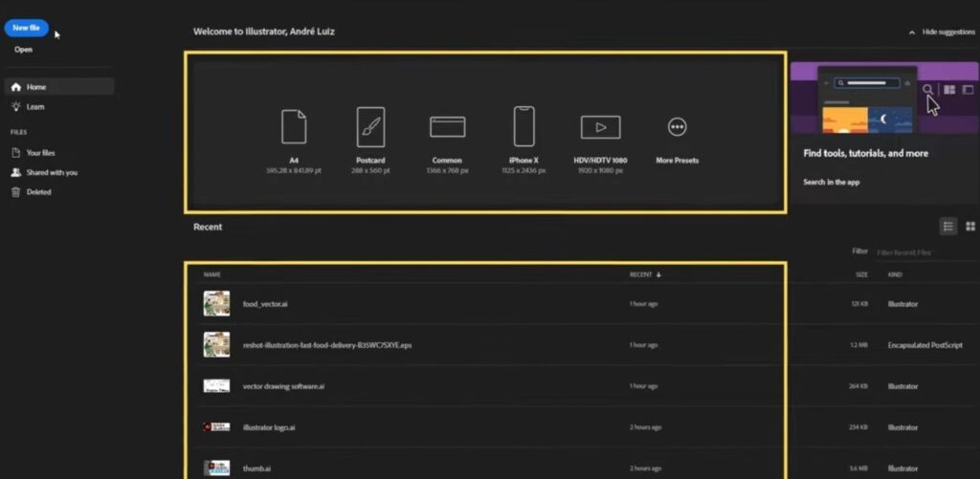Viewport: 980px width, 479px height.
Task: Click the Home house icon
Action: click(x=16, y=87)
